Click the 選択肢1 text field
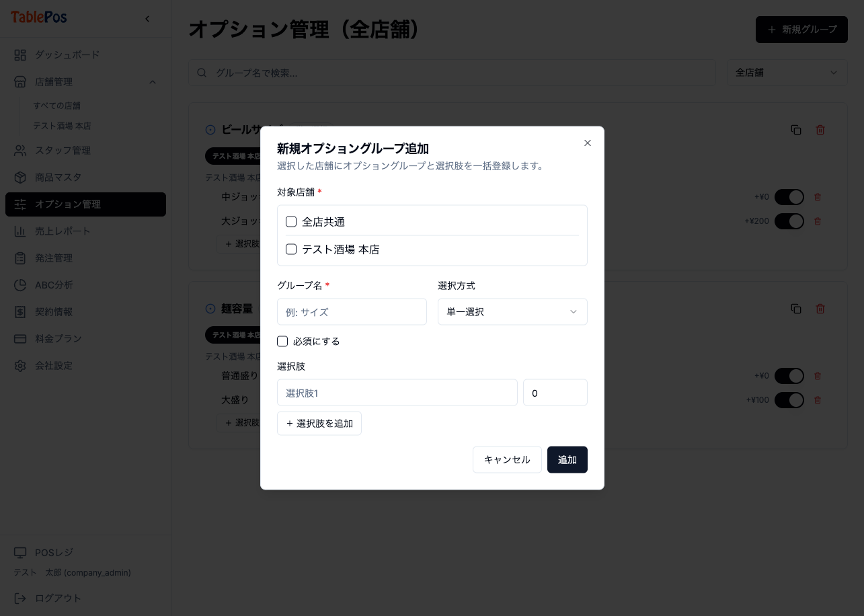The image size is (864, 616). (x=397, y=392)
